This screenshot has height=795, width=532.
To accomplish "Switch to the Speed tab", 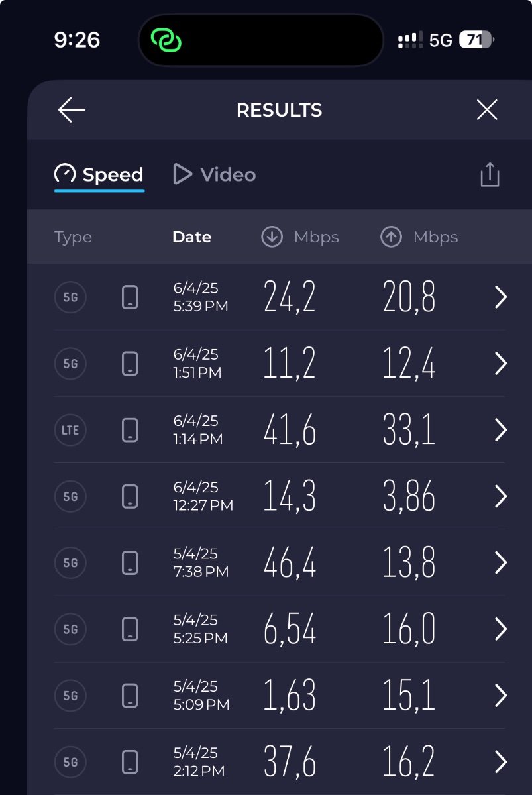I will tap(99, 175).
